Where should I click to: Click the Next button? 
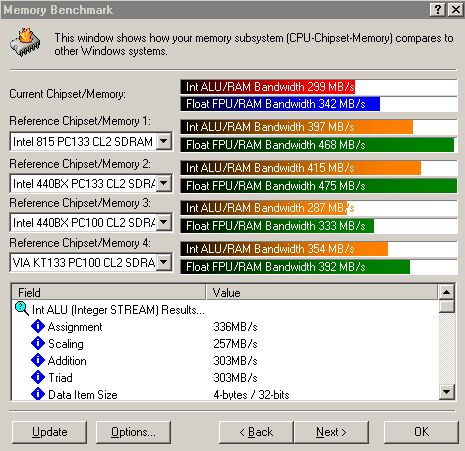pos(331,432)
